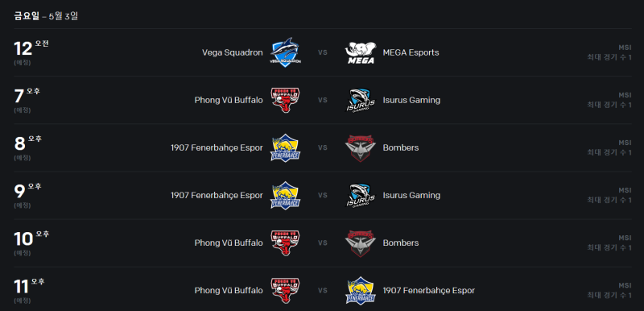Click the MEGA Esports elephant logo
644x311 pixels.
[360, 52]
